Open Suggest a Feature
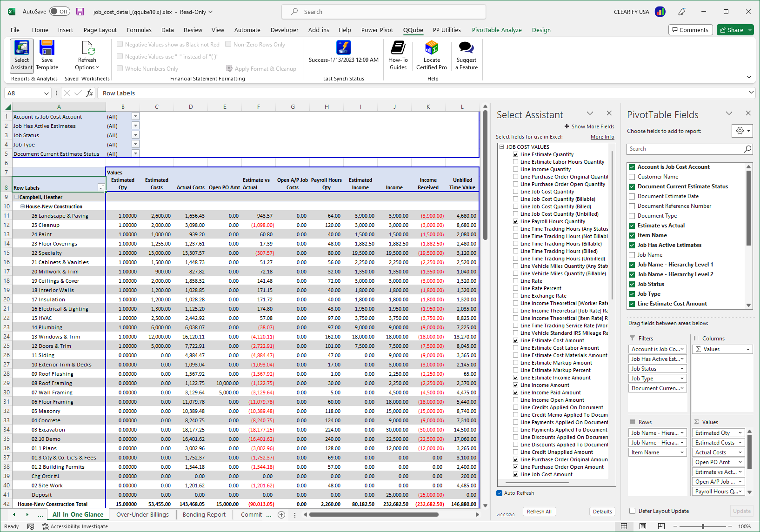Viewport: 760px width, 532px height. pos(466,55)
